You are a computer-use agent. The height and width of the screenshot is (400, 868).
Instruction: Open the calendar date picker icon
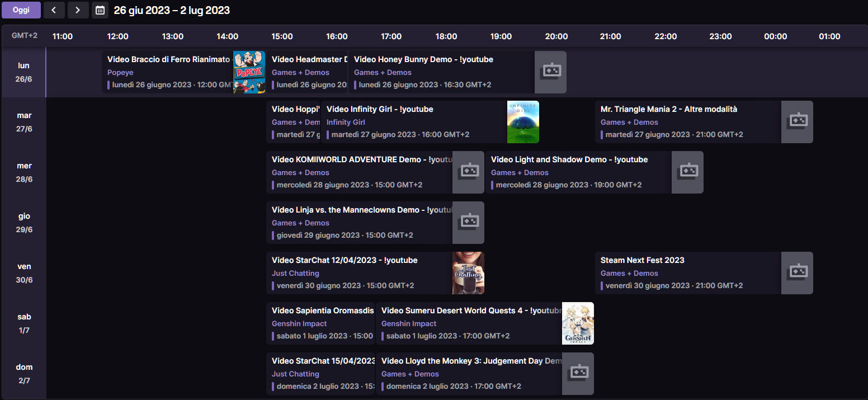coord(100,10)
